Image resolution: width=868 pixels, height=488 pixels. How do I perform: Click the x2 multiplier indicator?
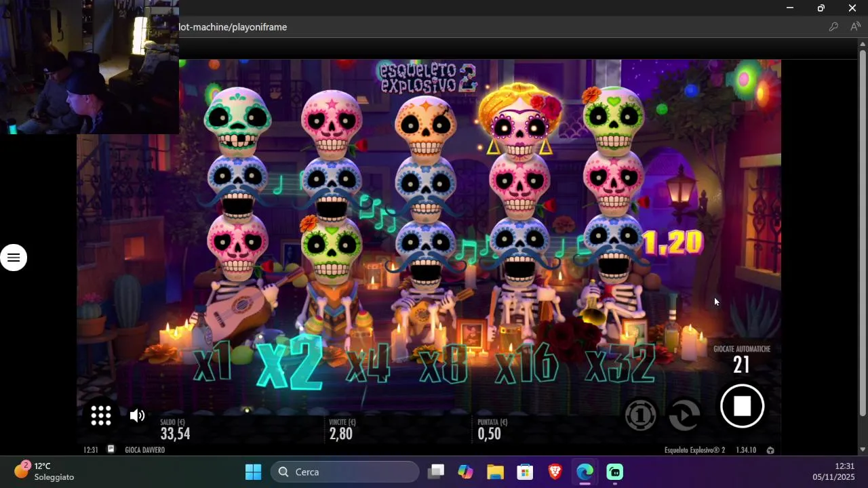[290, 363]
